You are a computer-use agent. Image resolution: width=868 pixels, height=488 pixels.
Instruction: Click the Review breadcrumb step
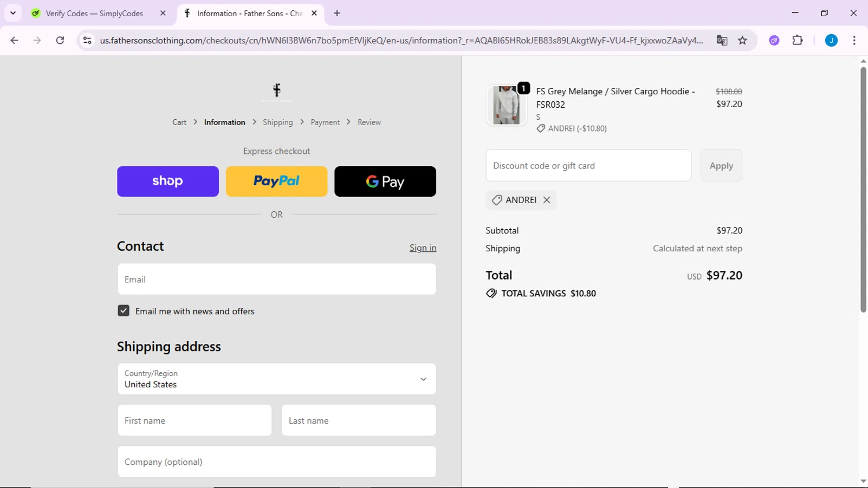click(x=369, y=122)
